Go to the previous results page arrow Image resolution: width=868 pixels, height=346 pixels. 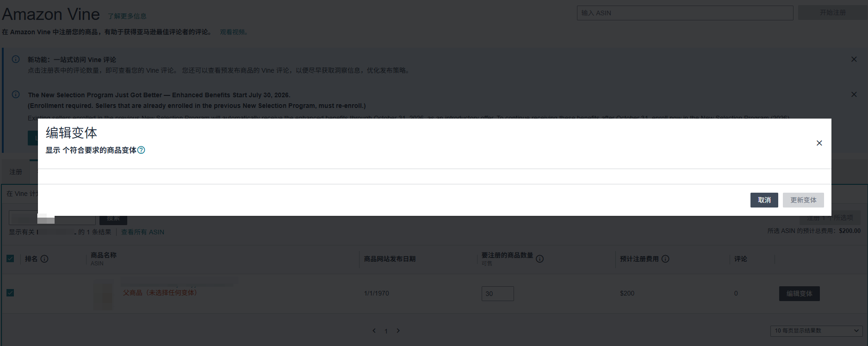click(374, 331)
